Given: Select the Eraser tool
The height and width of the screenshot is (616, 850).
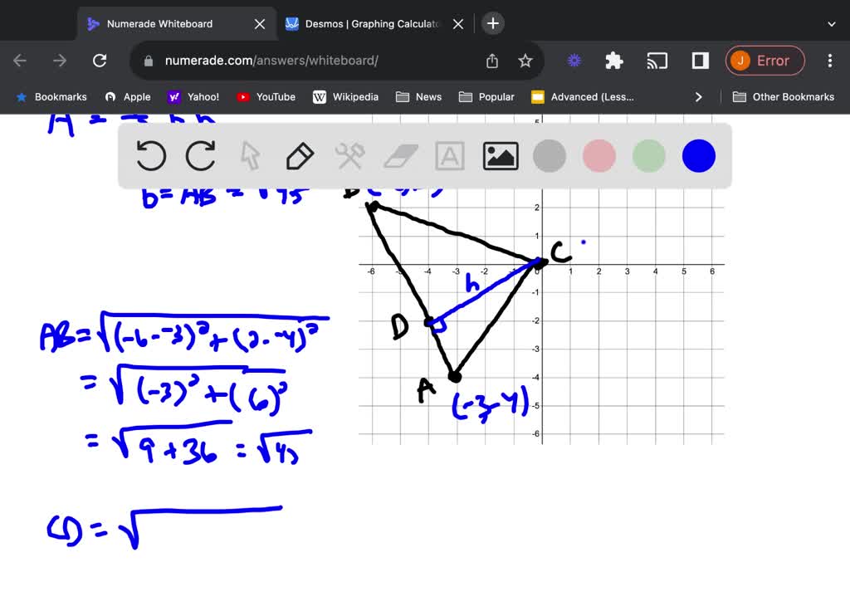Looking at the screenshot, I should click(x=399, y=155).
